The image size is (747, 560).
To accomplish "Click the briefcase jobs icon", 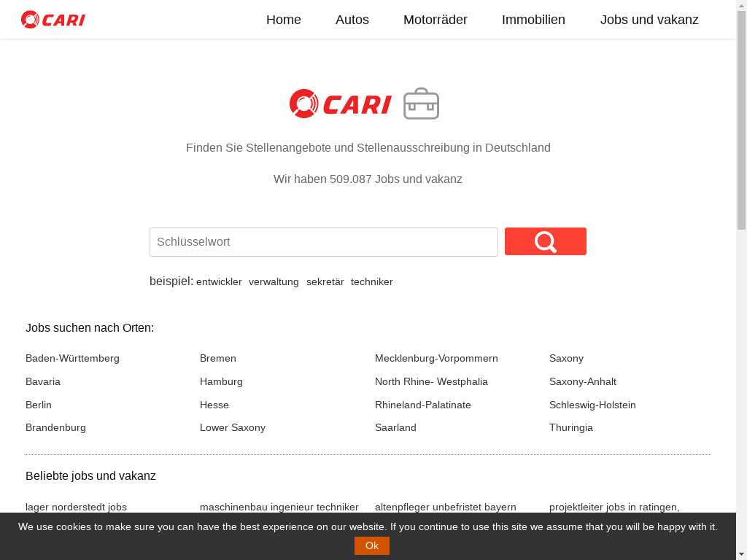I will pyautogui.click(x=421, y=104).
